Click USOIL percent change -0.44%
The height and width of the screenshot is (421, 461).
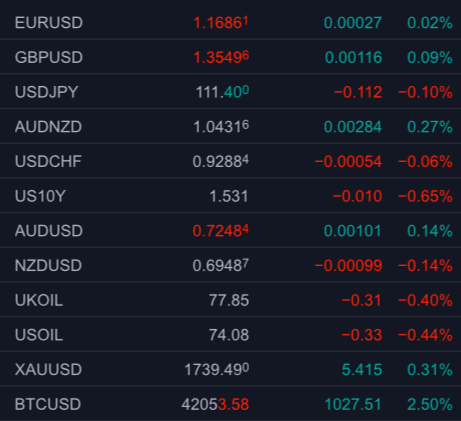click(425, 335)
